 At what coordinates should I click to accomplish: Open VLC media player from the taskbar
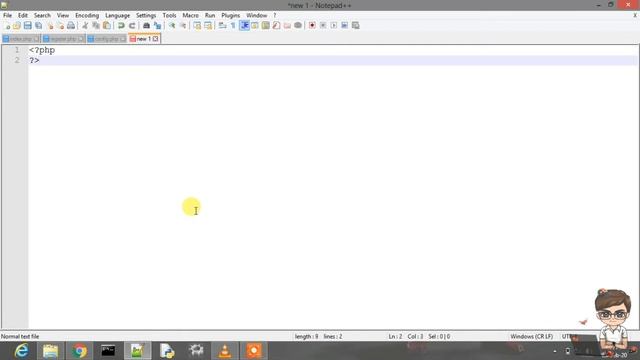pos(224,351)
